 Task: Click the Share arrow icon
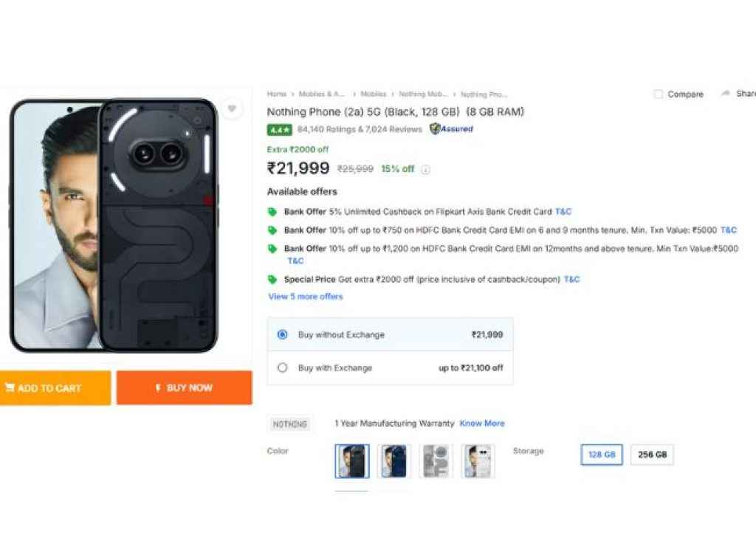point(726,94)
